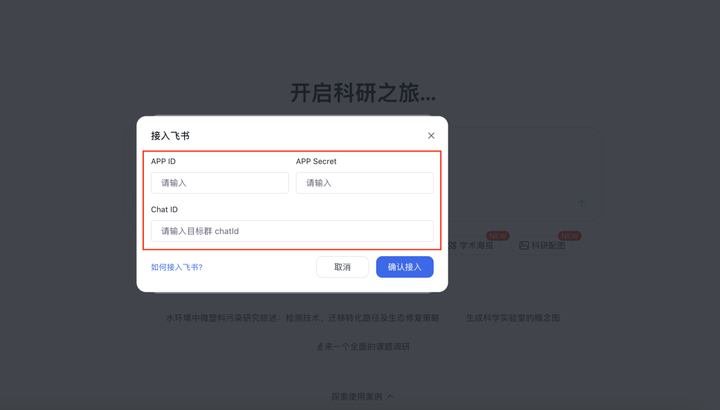Click the 学术海报 label in the background
This screenshot has width=720, height=410.
(477, 246)
